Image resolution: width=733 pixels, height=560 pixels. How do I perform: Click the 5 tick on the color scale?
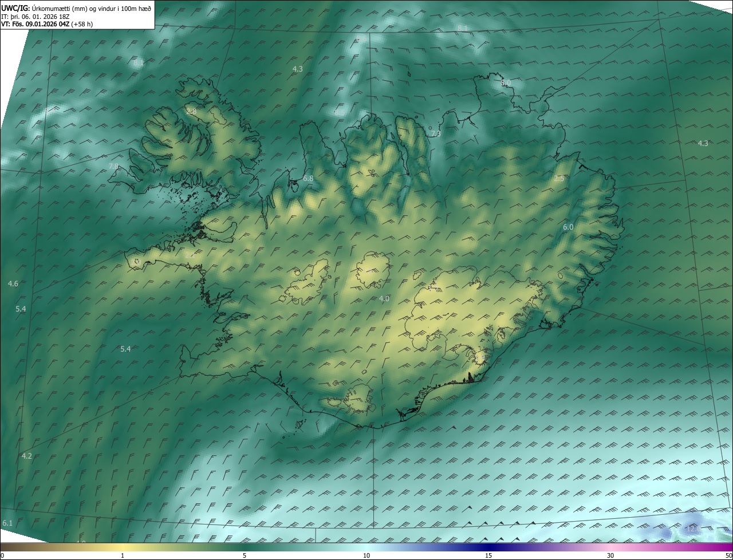click(245, 555)
